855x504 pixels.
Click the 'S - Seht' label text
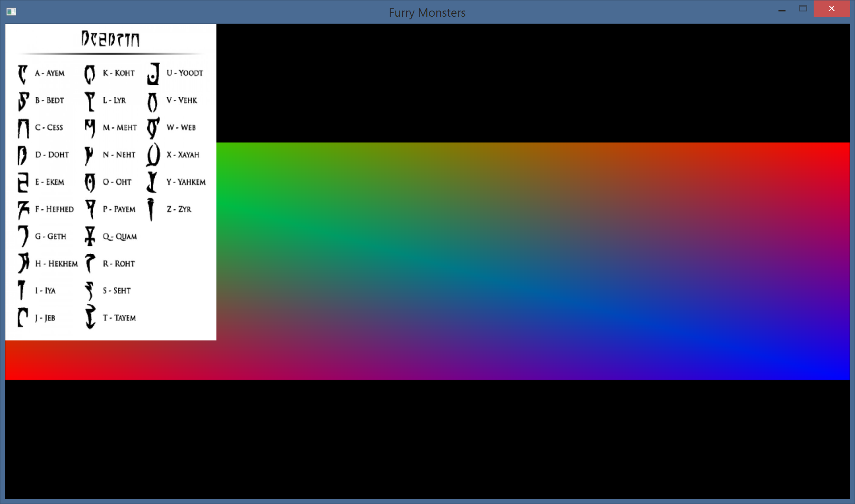click(x=117, y=291)
